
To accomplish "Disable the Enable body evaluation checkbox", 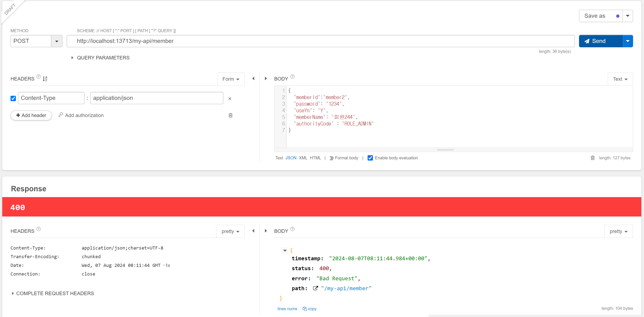I will (370, 158).
